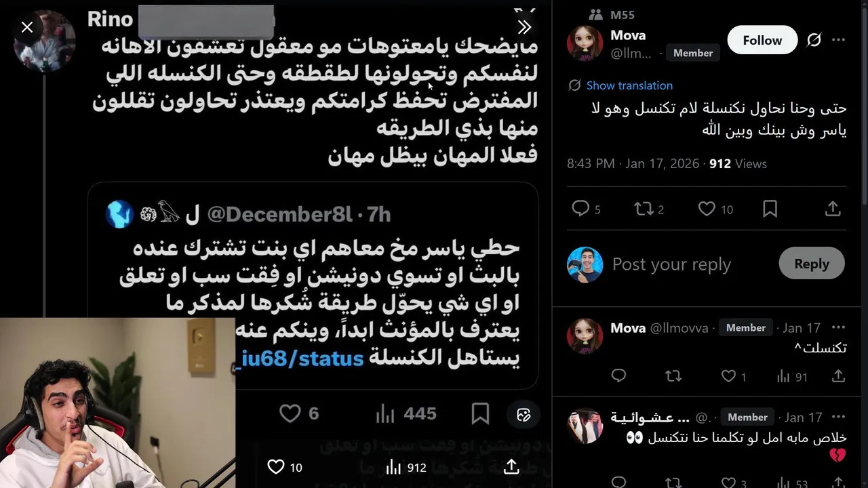The image size is (868, 488).
Task: Like the post with 10 likes
Action: (715, 209)
